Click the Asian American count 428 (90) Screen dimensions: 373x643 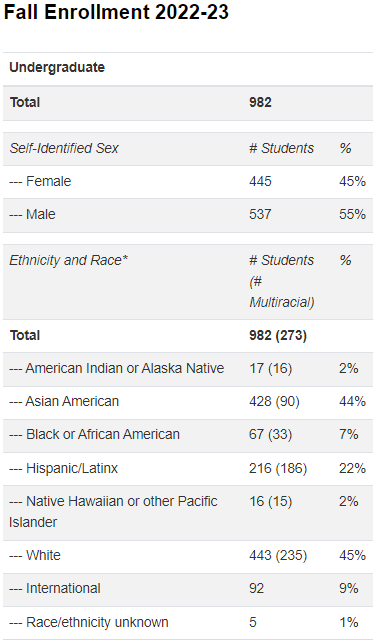[274, 401]
